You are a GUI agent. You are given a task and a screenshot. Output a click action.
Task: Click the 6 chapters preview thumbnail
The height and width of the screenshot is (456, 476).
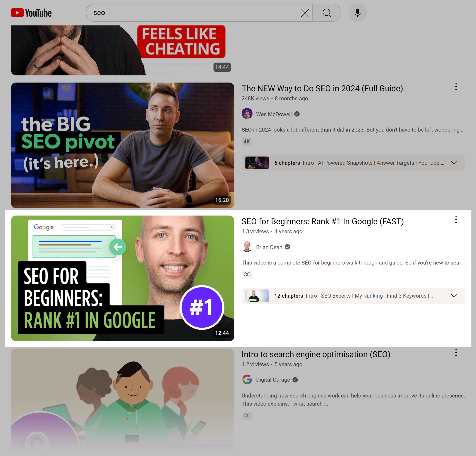pyautogui.click(x=257, y=163)
